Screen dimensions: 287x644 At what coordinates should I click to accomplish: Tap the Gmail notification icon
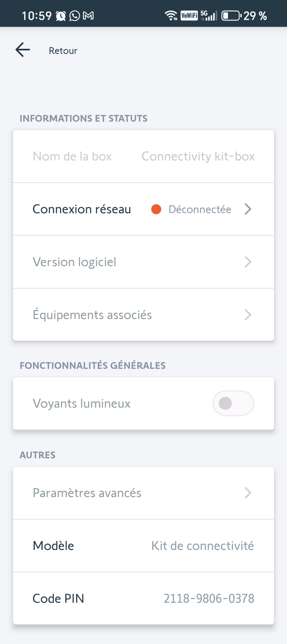[x=88, y=16]
